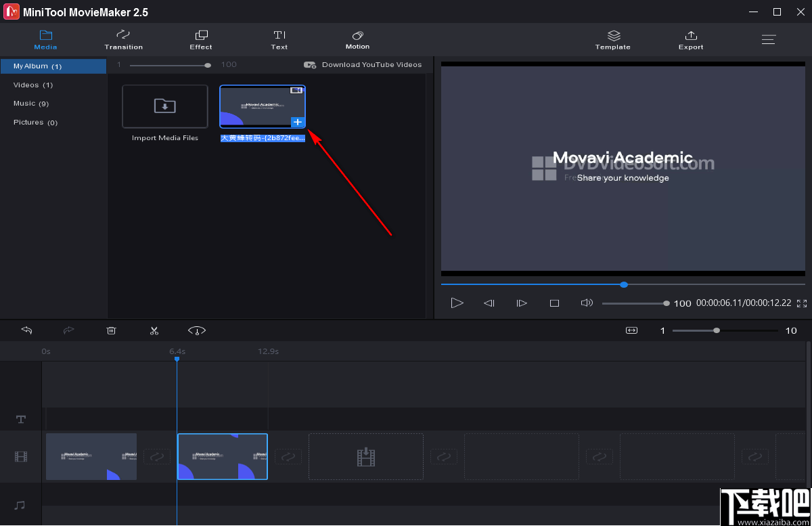The image size is (812, 526).
Task: Open the Text panel
Action: click(279, 39)
